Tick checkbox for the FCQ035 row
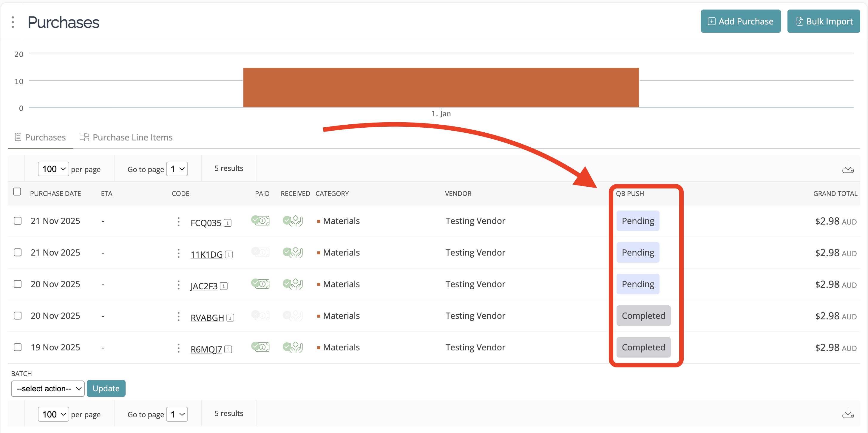Image resolution: width=868 pixels, height=433 pixels. pyautogui.click(x=18, y=221)
